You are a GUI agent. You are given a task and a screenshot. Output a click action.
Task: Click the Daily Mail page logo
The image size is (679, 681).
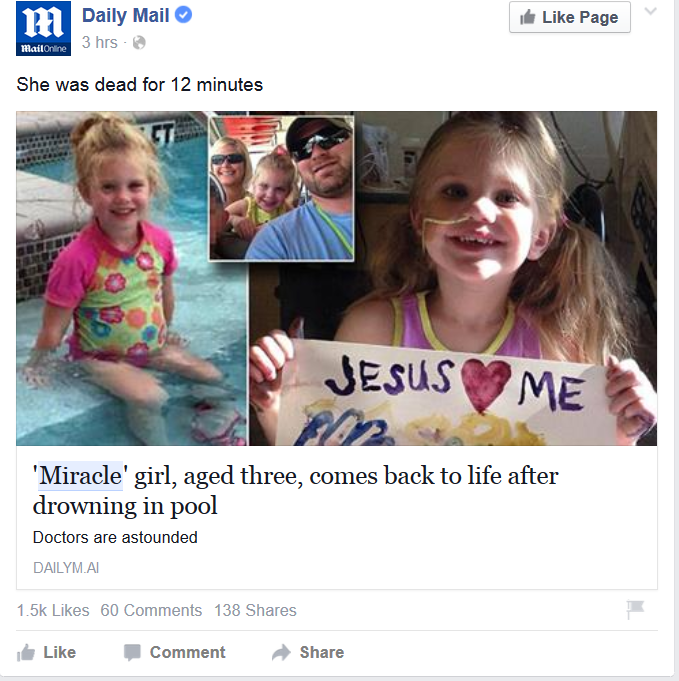[x=43, y=28]
